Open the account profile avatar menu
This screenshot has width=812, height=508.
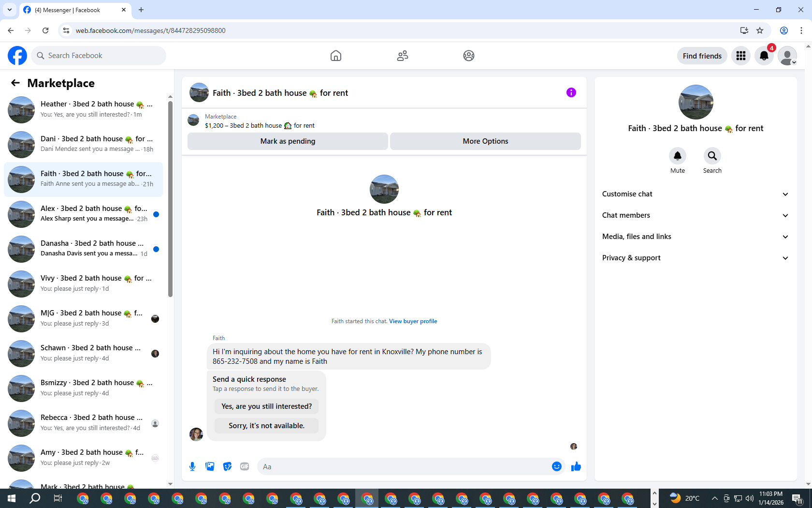pyautogui.click(x=787, y=56)
